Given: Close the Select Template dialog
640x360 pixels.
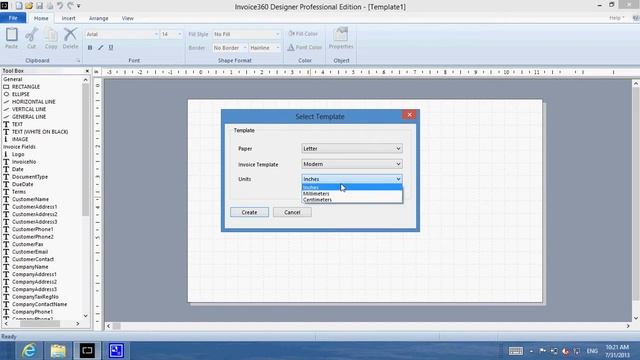Looking at the screenshot, I should click(409, 115).
